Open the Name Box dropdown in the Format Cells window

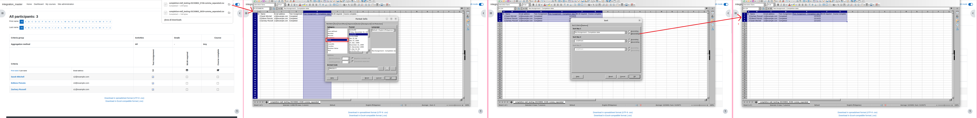tap(270, 8)
